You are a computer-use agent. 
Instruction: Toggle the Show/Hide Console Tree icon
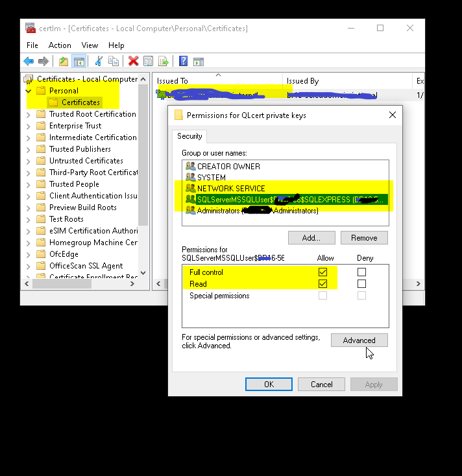click(x=79, y=62)
